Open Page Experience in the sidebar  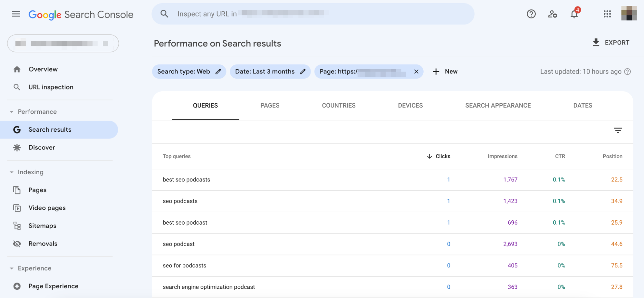[x=53, y=286]
